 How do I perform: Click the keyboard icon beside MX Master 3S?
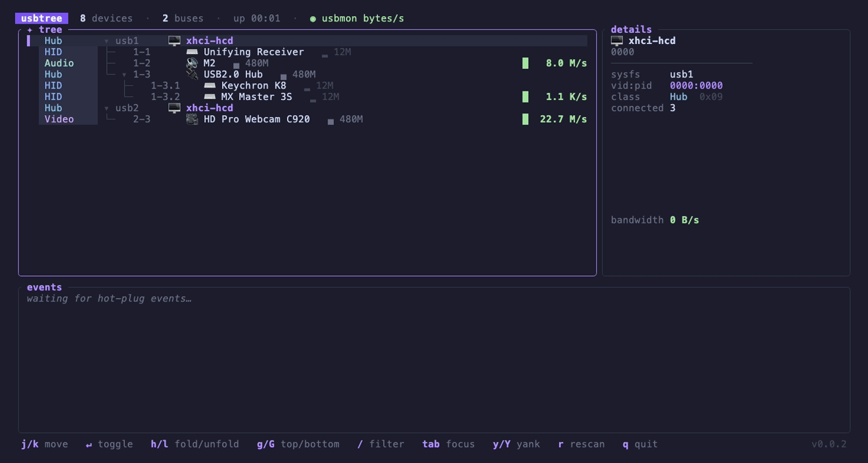(x=210, y=97)
